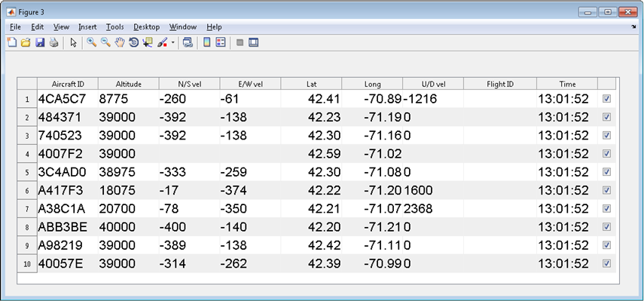The image size is (644, 301).
Task: Click the dock figure arrow in menu bar
Action: point(633,27)
